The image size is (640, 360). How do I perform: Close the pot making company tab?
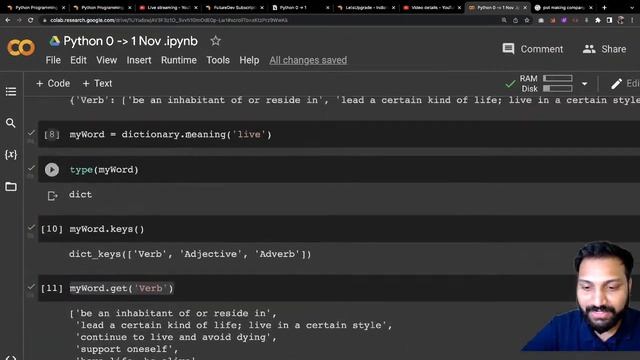pos(591,7)
